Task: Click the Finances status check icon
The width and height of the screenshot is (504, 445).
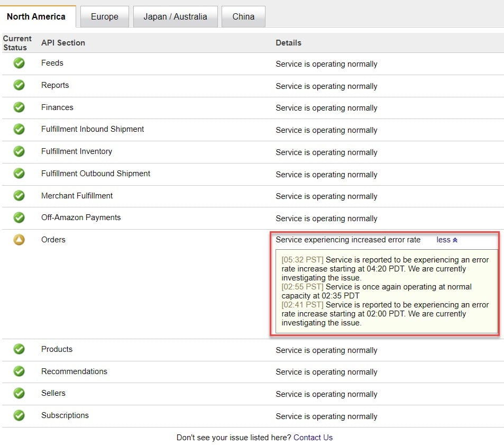Action: [x=19, y=107]
